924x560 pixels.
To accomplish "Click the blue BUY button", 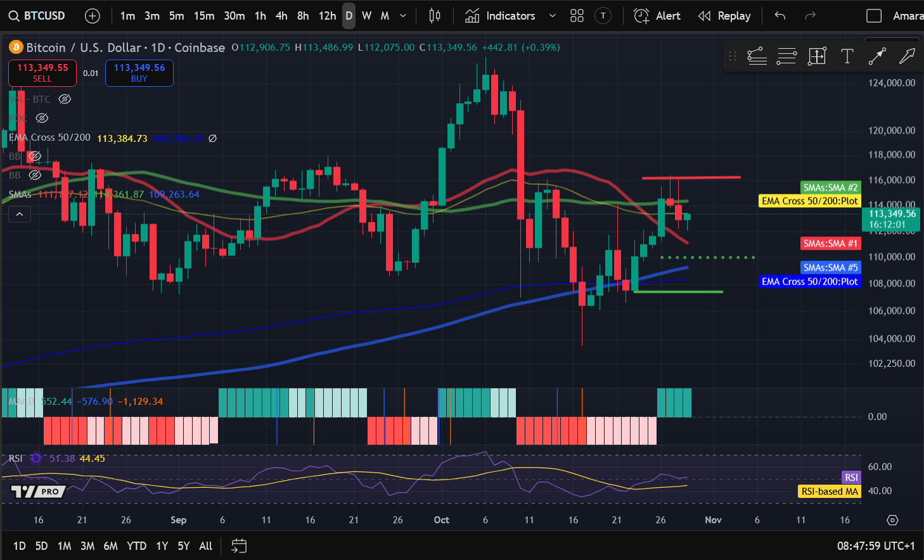I will tap(139, 73).
